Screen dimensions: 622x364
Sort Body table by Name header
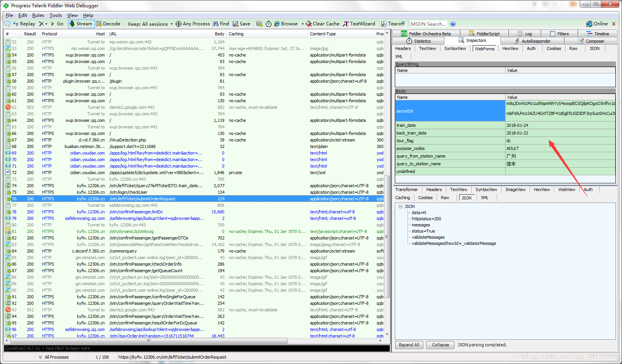450,97
